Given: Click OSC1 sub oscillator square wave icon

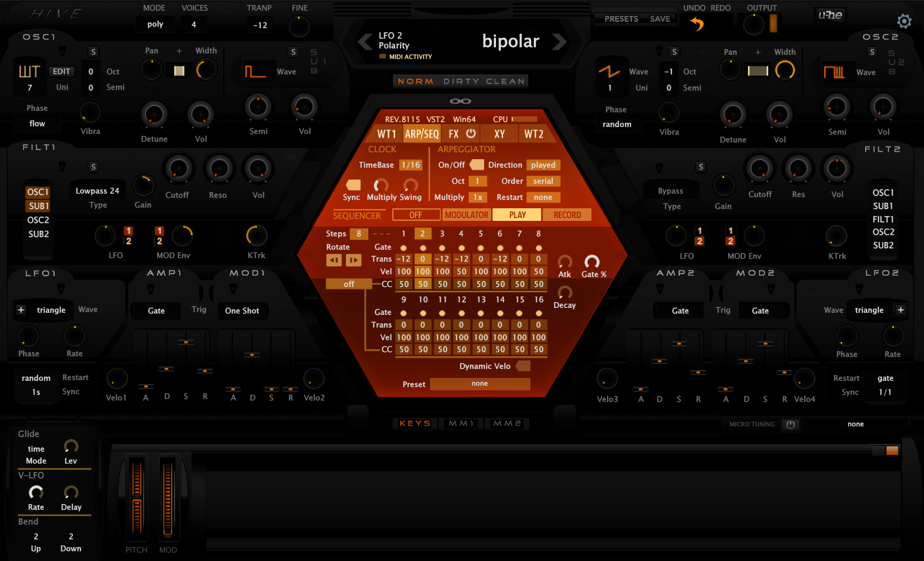Looking at the screenshot, I should pos(256,72).
